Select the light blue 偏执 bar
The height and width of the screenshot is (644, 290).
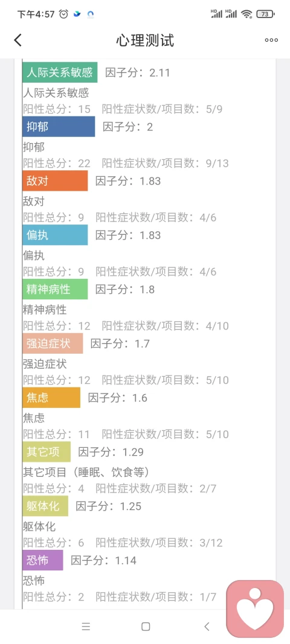coord(55,235)
